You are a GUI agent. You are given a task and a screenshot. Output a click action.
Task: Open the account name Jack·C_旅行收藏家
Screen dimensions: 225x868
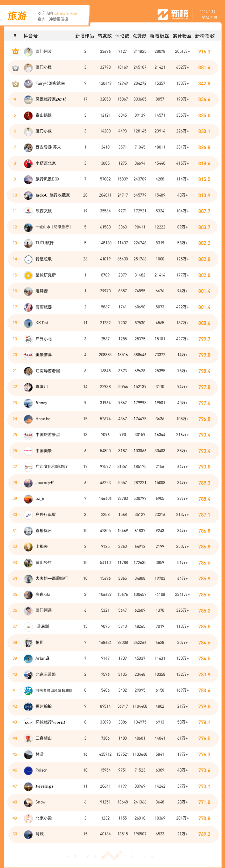53,195
